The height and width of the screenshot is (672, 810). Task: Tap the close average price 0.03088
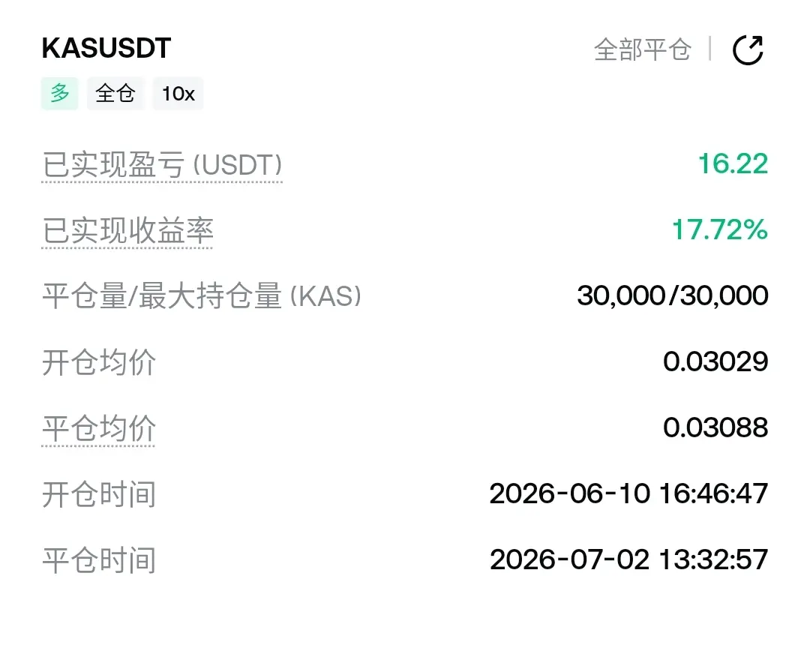point(715,427)
